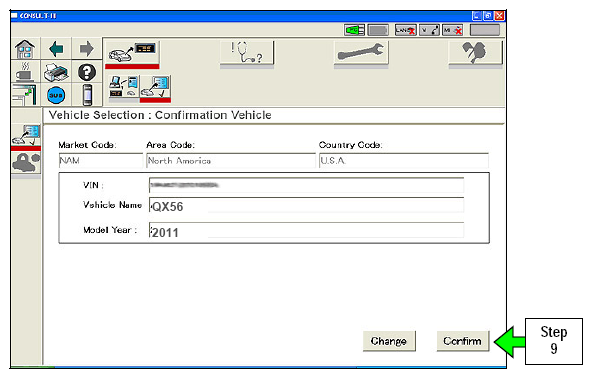Image resolution: width=592 pixels, height=378 pixels.
Task: Open the ratchet tools tab on far right
Action: 475,54
